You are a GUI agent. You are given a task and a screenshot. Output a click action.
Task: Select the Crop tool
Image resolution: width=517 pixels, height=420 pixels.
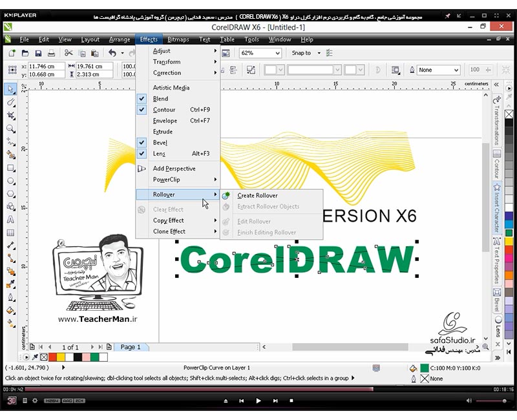(x=11, y=116)
